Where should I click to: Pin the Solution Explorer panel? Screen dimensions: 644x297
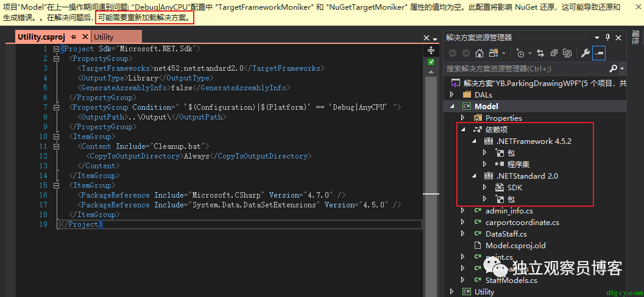tap(608, 37)
